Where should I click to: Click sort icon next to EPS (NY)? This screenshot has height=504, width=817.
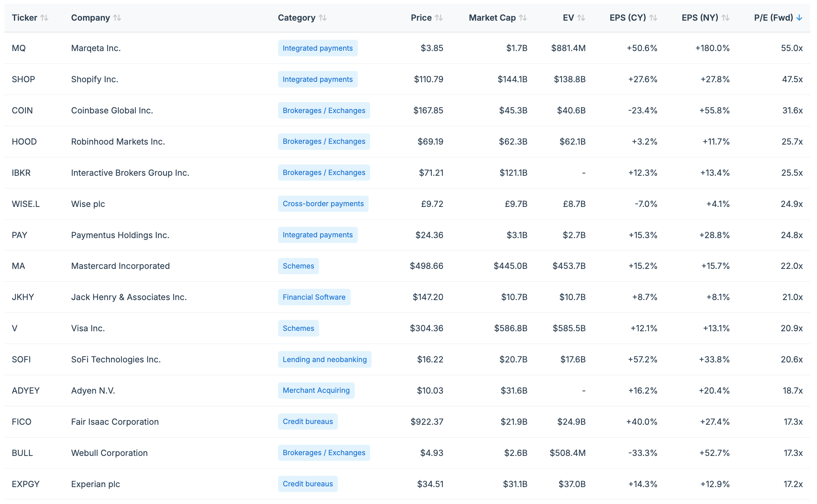click(x=725, y=18)
